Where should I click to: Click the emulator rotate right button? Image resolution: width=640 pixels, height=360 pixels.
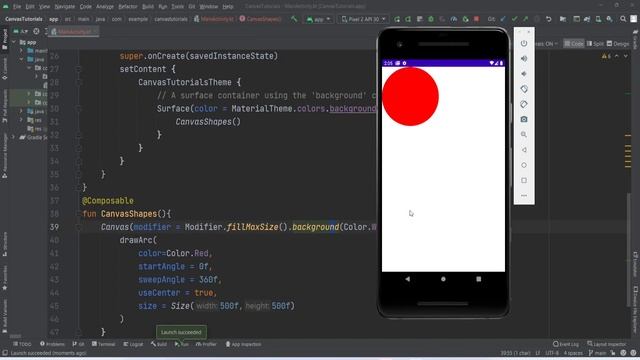click(524, 104)
